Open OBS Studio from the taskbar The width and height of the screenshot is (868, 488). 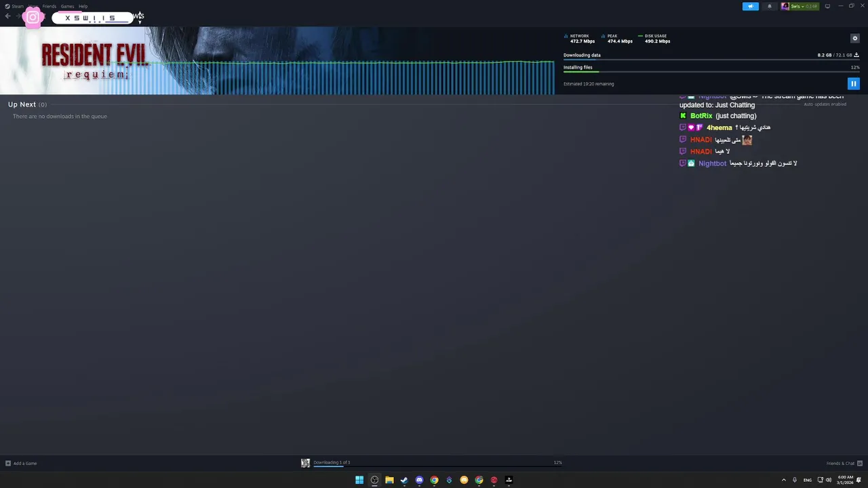(374, 480)
